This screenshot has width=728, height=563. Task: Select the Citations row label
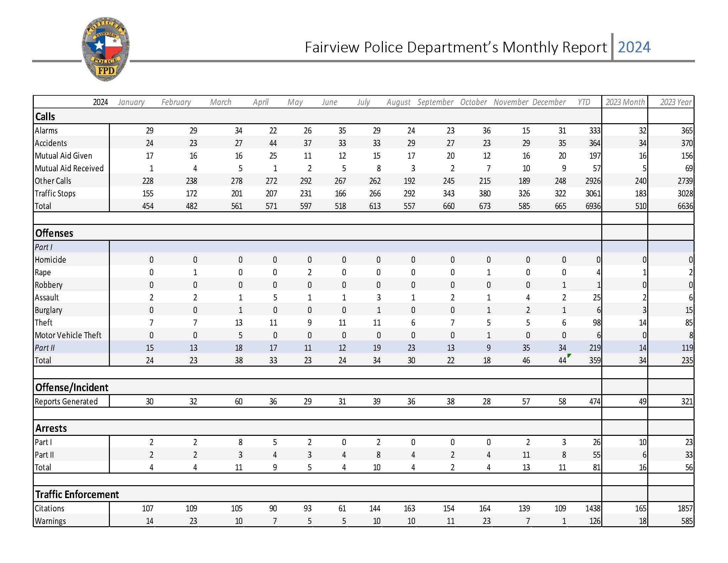(49, 508)
